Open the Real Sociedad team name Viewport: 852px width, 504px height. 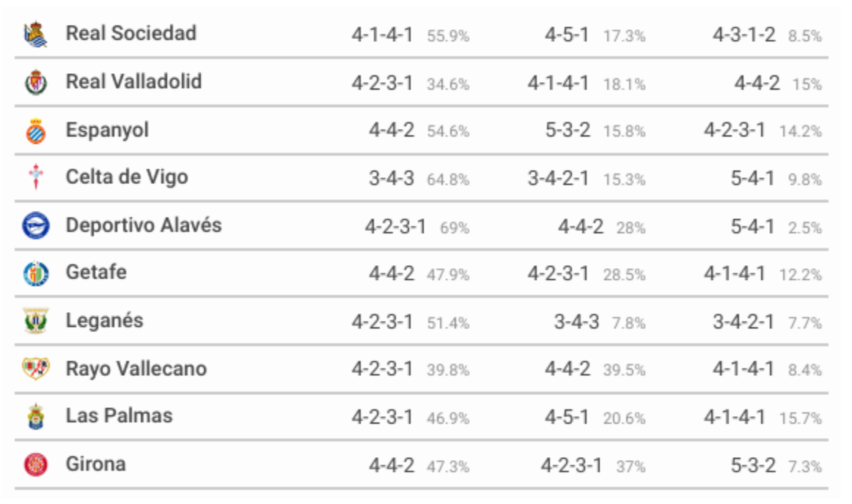point(131,33)
